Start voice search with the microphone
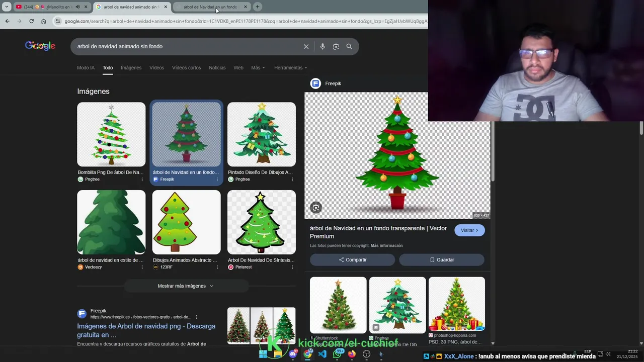This screenshot has width=644, height=362. tap(323, 46)
